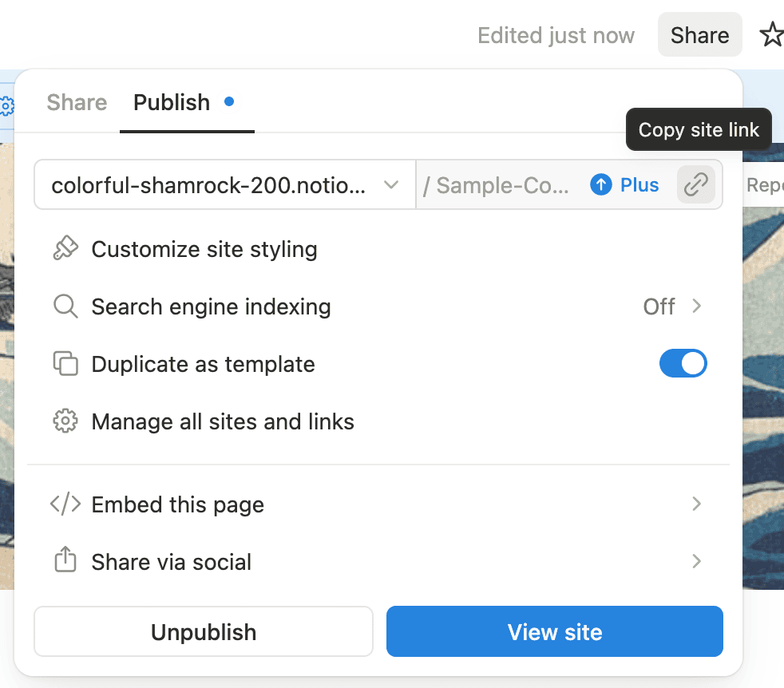Click the Search engine indexing magnifier icon
784x688 pixels.
coord(65,306)
